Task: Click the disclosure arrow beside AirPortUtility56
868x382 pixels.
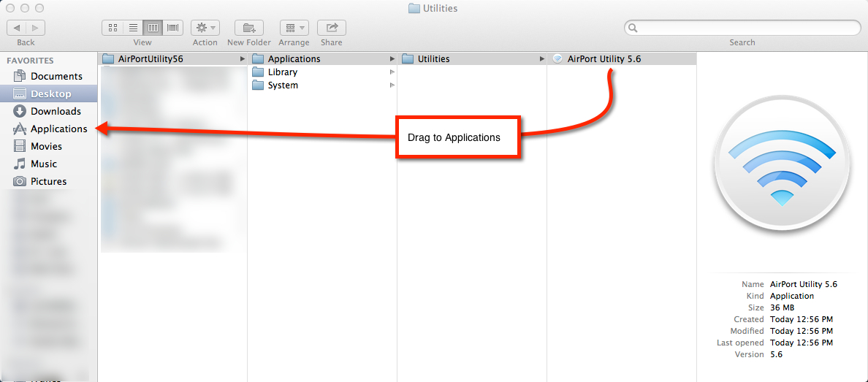Action: (242, 58)
